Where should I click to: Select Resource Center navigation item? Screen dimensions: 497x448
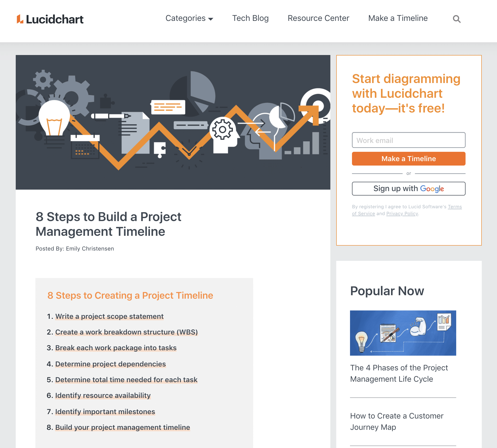(318, 18)
